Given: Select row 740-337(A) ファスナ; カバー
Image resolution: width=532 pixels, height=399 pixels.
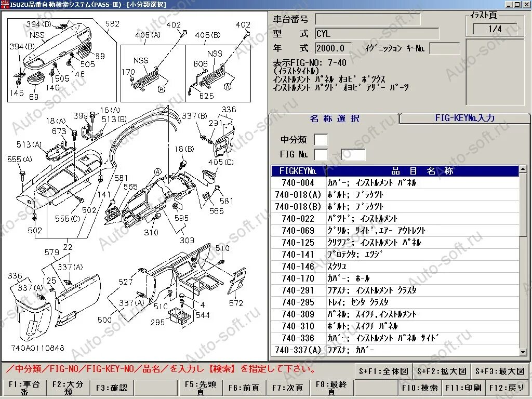Looking at the screenshot, I should [395, 350].
